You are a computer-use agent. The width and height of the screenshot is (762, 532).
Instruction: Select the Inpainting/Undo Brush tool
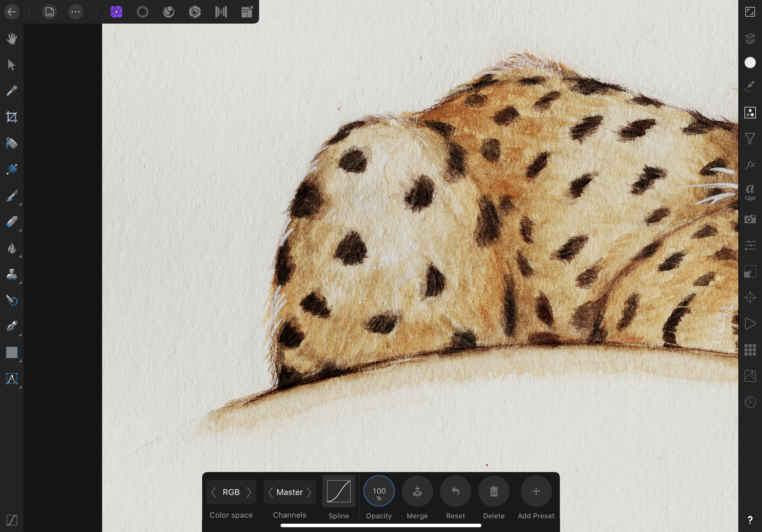tap(11, 300)
